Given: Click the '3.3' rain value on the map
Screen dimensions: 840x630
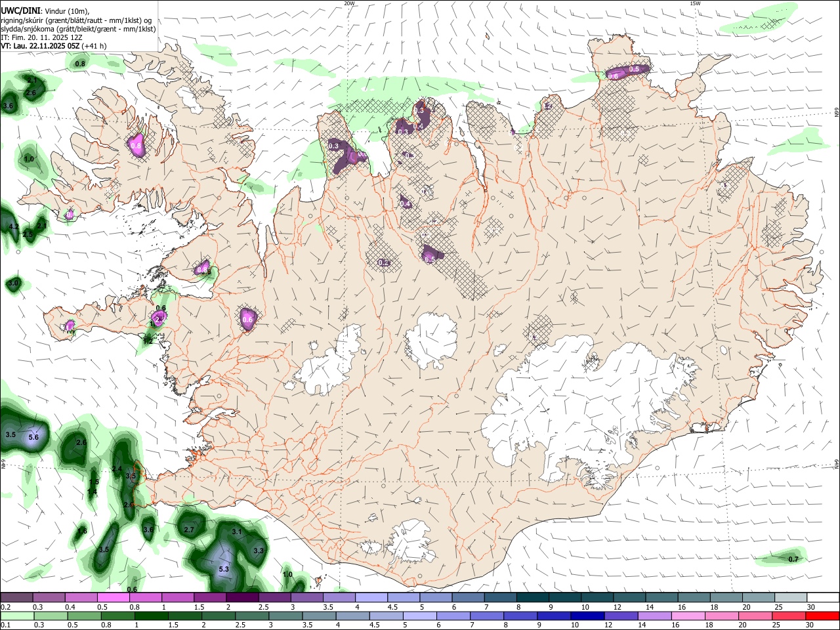Looking at the screenshot, I should tap(259, 551).
